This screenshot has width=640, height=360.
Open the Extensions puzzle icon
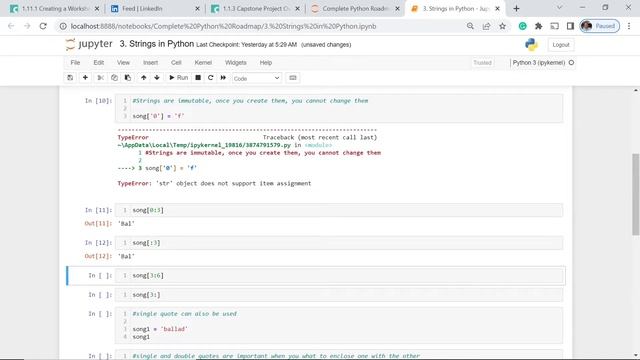coord(538,26)
